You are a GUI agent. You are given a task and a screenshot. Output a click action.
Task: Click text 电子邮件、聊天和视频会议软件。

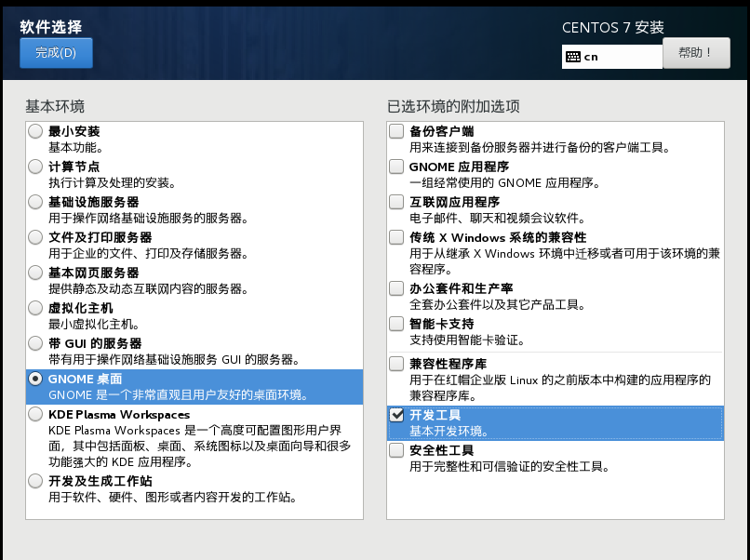point(500,218)
